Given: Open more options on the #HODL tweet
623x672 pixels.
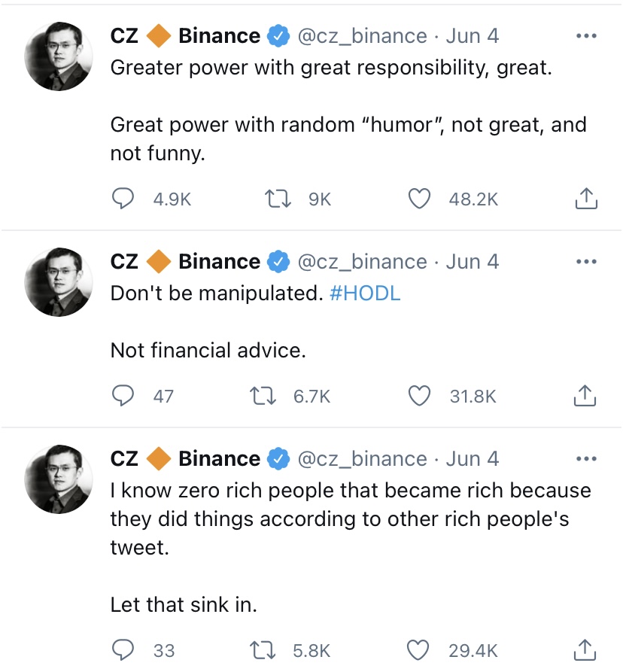Looking at the screenshot, I should click(585, 262).
